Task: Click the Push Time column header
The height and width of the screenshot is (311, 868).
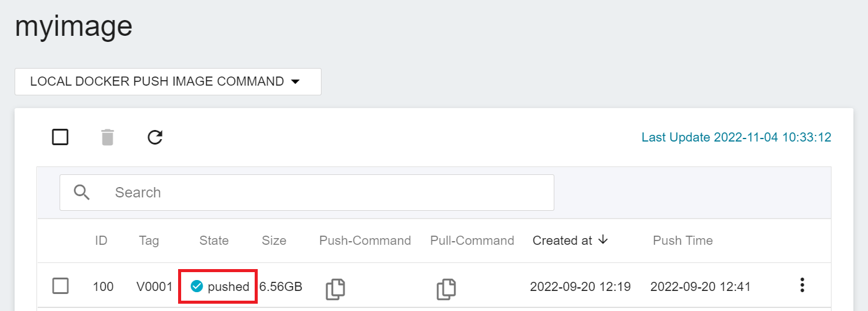Action: [683, 241]
